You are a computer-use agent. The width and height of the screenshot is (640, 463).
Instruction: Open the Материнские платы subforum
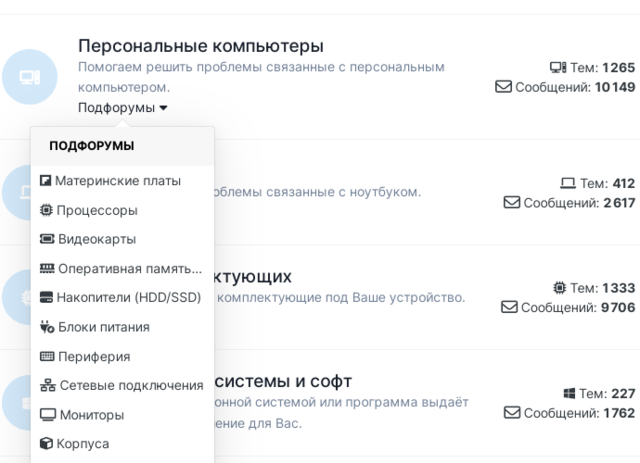pyautogui.click(x=118, y=181)
